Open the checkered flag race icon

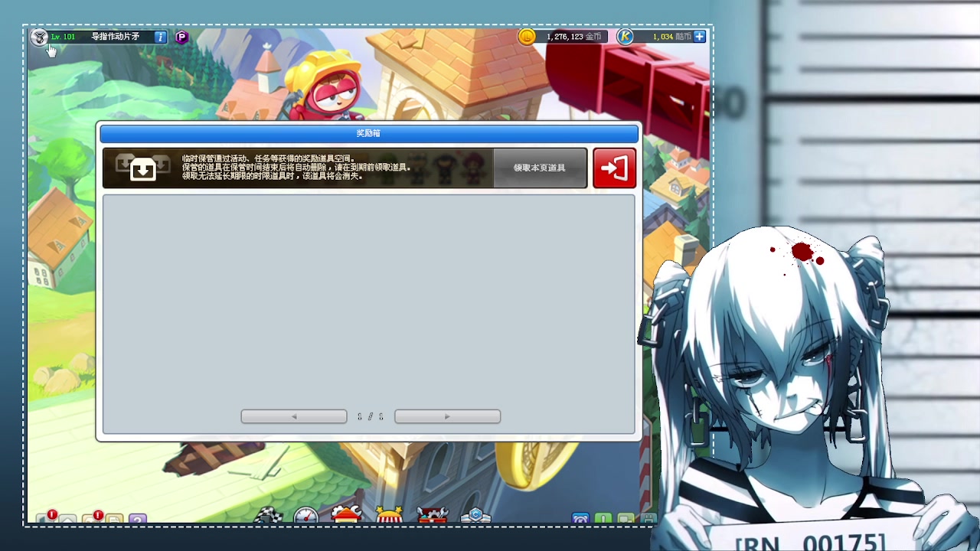[x=269, y=515]
